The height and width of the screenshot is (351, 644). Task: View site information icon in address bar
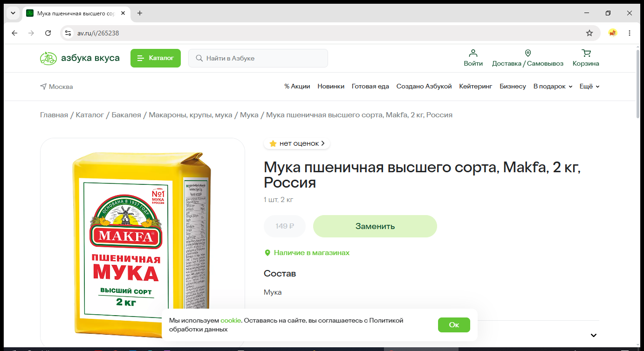(x=68, y=33)
